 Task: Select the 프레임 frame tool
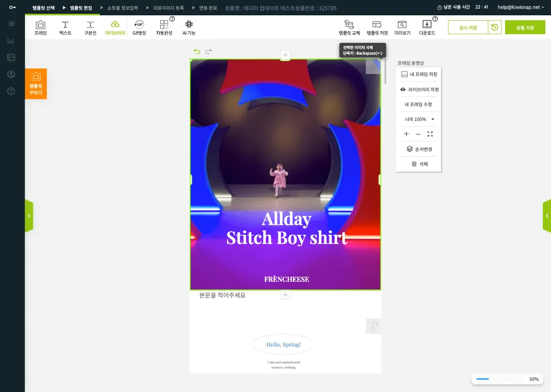pyautogui.click(x=40, y=28)
